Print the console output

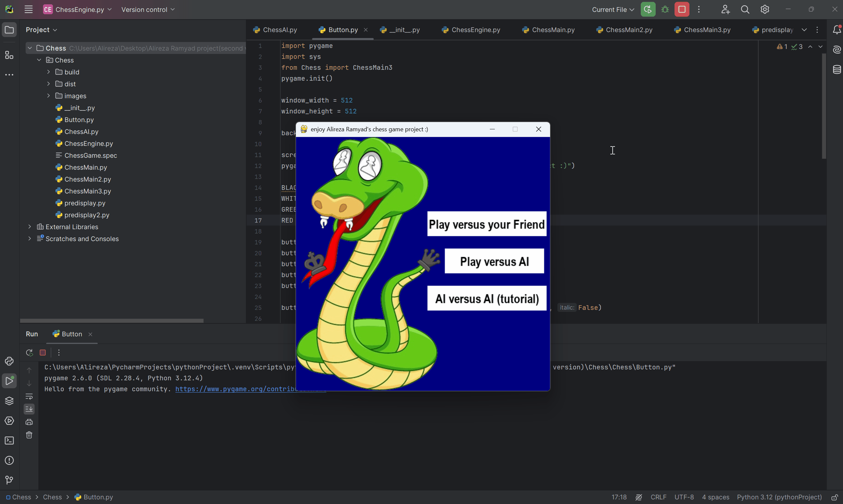(29, 422)
